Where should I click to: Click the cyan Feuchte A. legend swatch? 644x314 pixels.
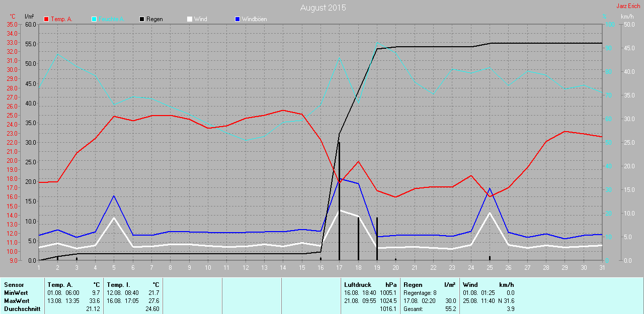(94, 19)
